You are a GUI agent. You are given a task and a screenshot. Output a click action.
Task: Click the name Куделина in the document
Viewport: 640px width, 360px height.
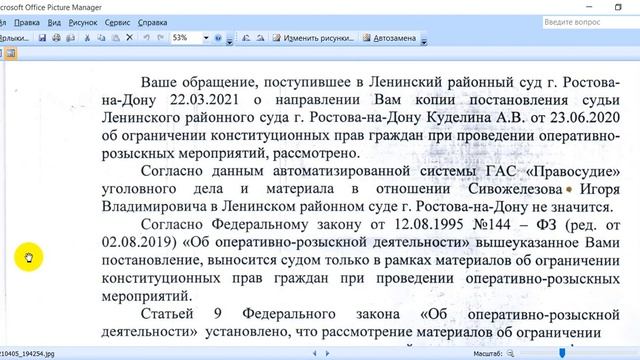[459, 118]
